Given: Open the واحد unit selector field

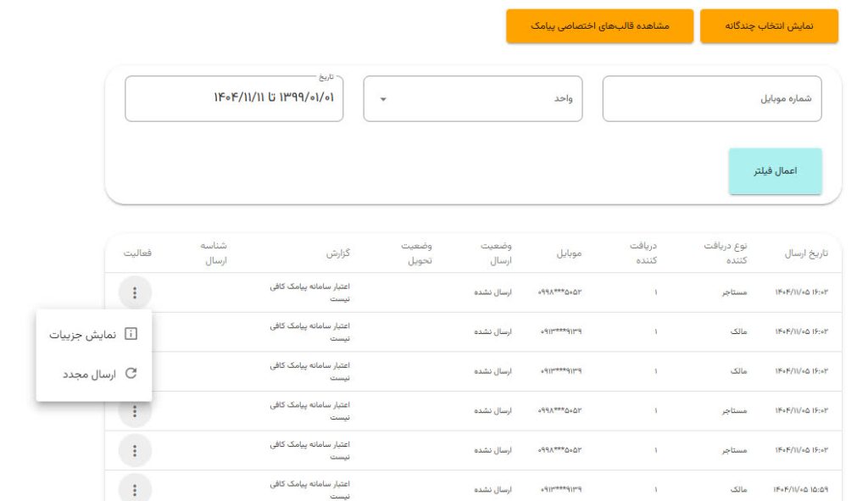Looking at the screenshot, I should (x=472, y=99).
